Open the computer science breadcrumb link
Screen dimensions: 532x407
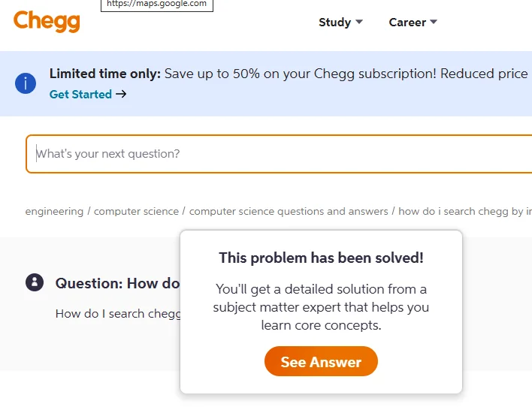(136, 211)
